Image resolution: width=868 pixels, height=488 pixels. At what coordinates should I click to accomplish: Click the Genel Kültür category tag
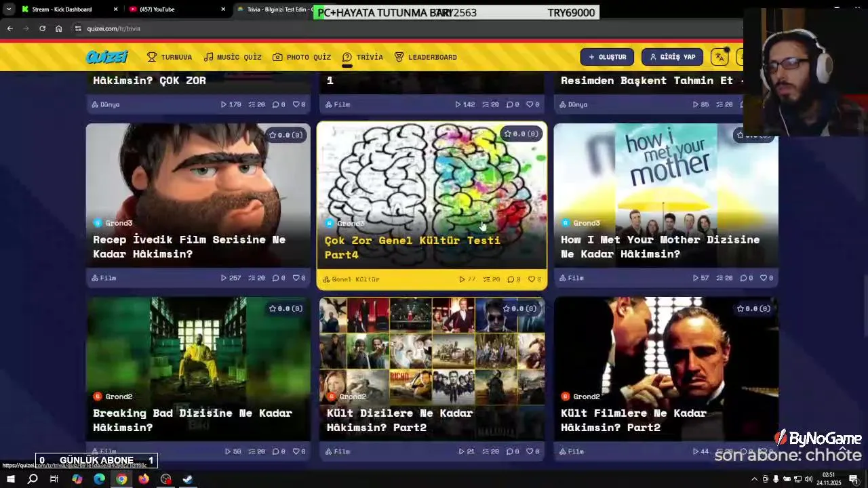tap(351, 279)
